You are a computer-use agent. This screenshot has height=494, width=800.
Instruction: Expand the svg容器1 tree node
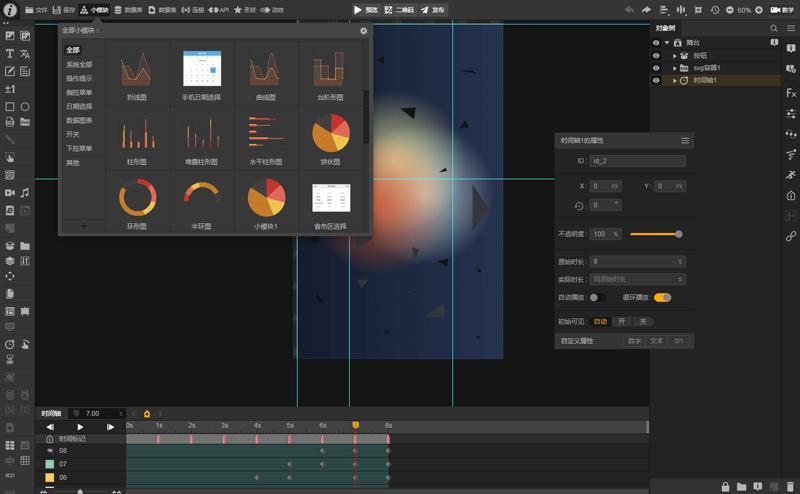pyautogui.click(x=674, y=68)
